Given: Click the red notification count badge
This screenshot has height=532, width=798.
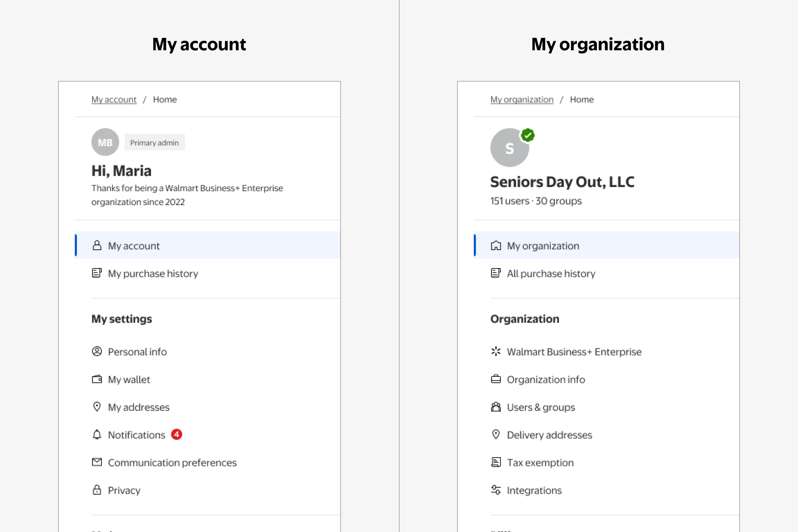Looking at the screenshot, I should point(177,434).
